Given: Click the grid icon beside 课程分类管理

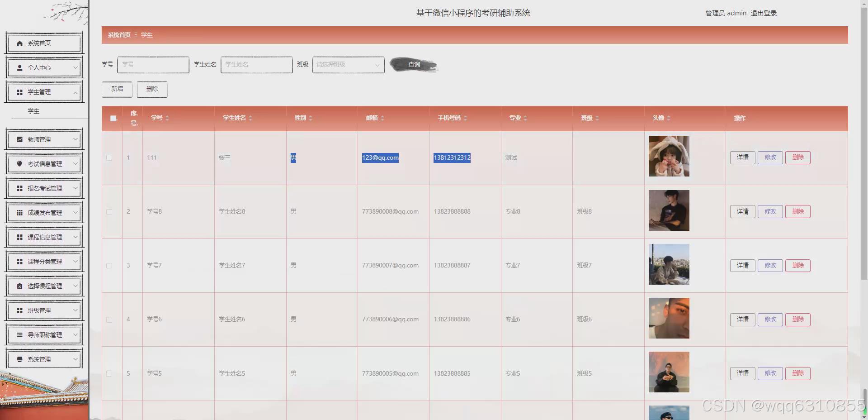Looking at the screenshot, I should point(19,262).
